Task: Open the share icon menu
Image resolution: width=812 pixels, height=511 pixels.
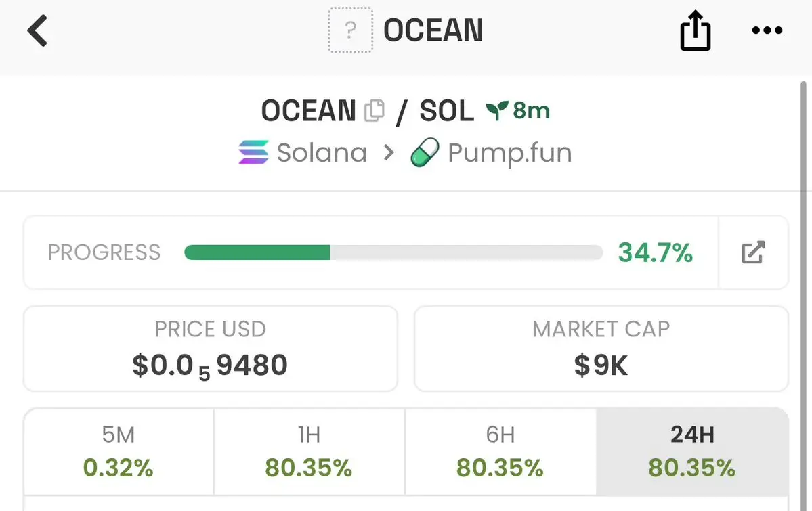Action: tap(695, 30)
